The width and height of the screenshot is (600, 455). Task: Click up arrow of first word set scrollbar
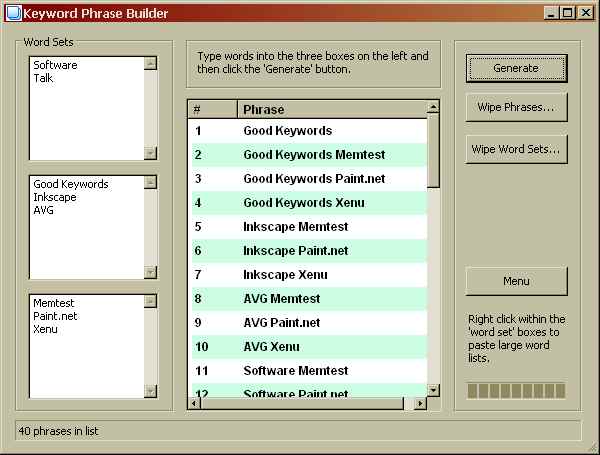(150, 64)
